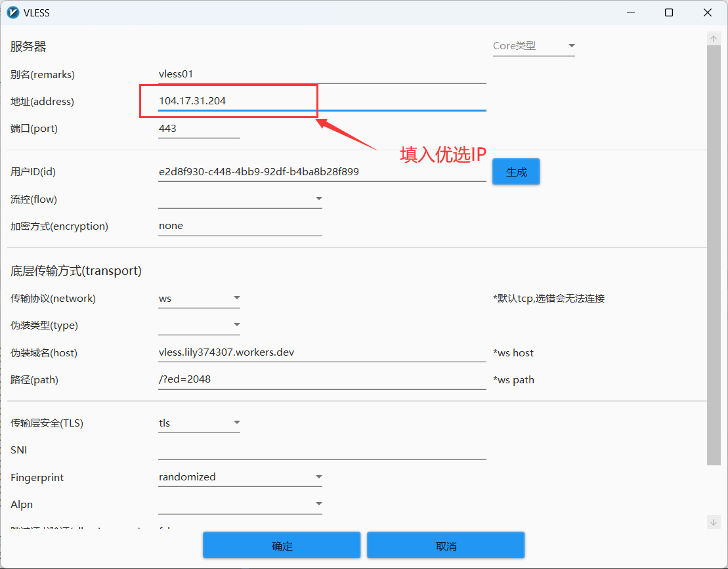Click the scrollbar up arrow
Image resolution: width=728 pixels, height=569 pixels.
tap(714, 39)
